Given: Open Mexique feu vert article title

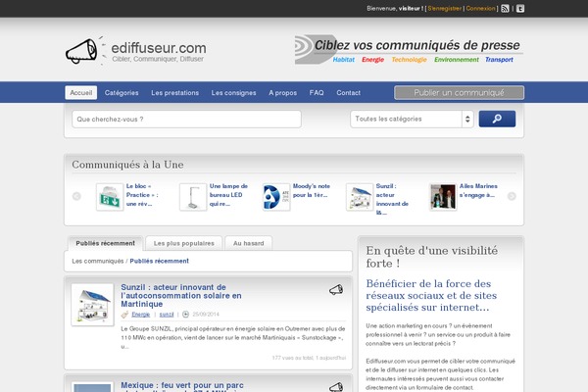Looking at the screenshot, I should (x=182, y=386).
